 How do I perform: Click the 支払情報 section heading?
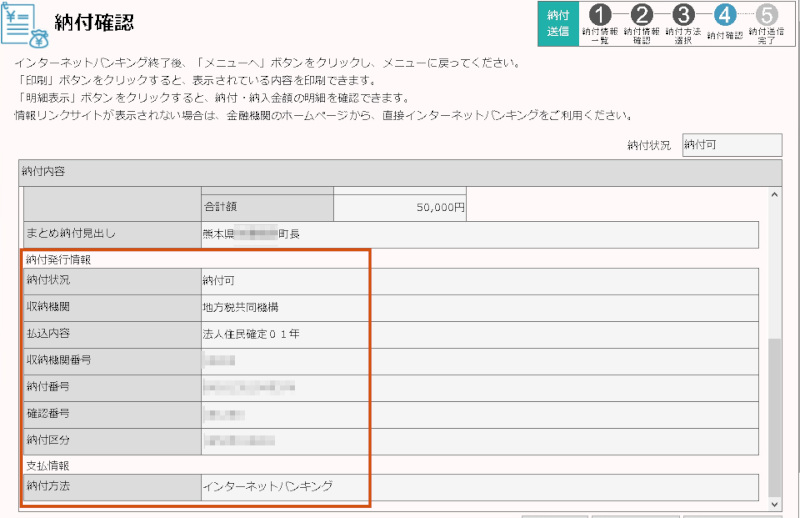point(47,466)
